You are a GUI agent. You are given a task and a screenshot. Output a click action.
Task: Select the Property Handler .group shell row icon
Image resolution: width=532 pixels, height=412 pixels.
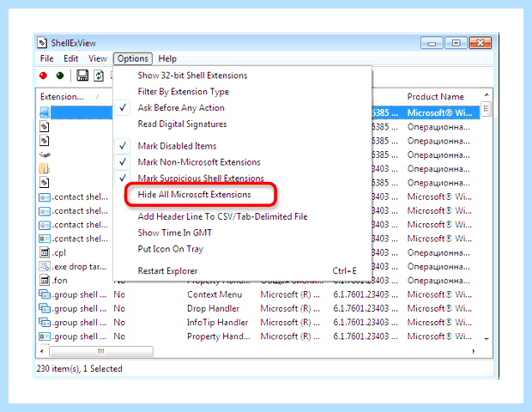click(45, 336)
